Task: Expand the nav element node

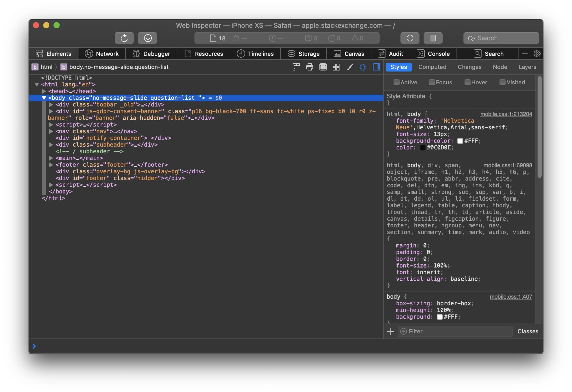Action: [51, 131]
